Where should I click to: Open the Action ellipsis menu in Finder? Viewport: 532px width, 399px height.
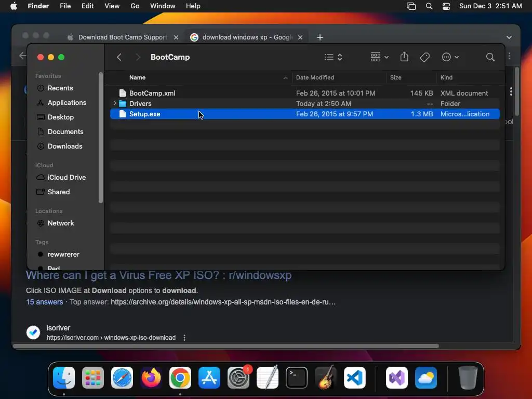coord(450,57)
